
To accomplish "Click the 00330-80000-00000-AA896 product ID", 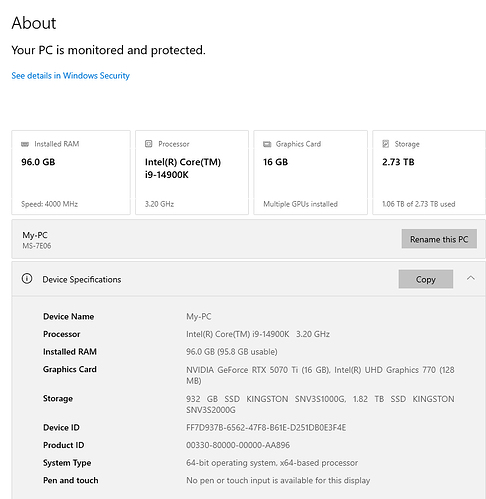I will pos(238,445).
